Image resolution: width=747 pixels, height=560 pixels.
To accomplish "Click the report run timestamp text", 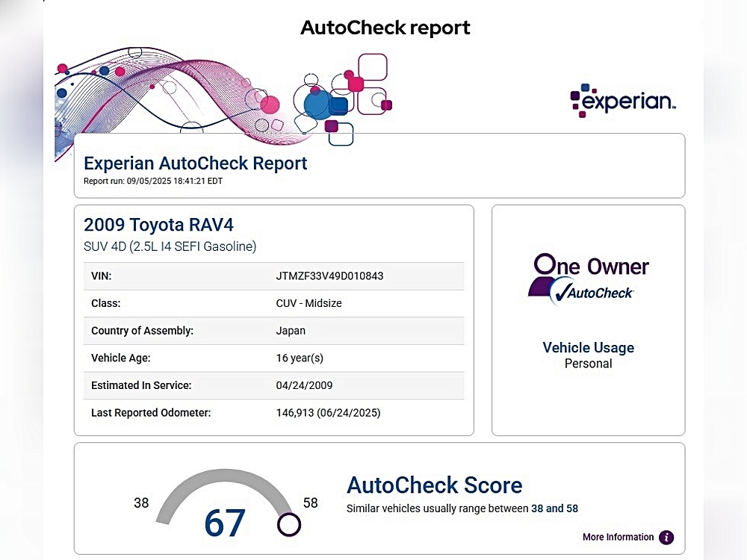I will [152, 181].
